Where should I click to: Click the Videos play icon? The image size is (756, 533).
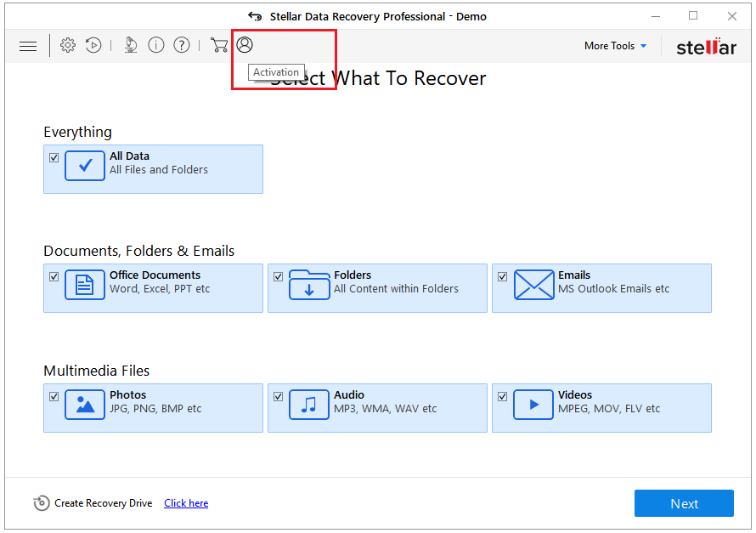(x=533, y=405)
